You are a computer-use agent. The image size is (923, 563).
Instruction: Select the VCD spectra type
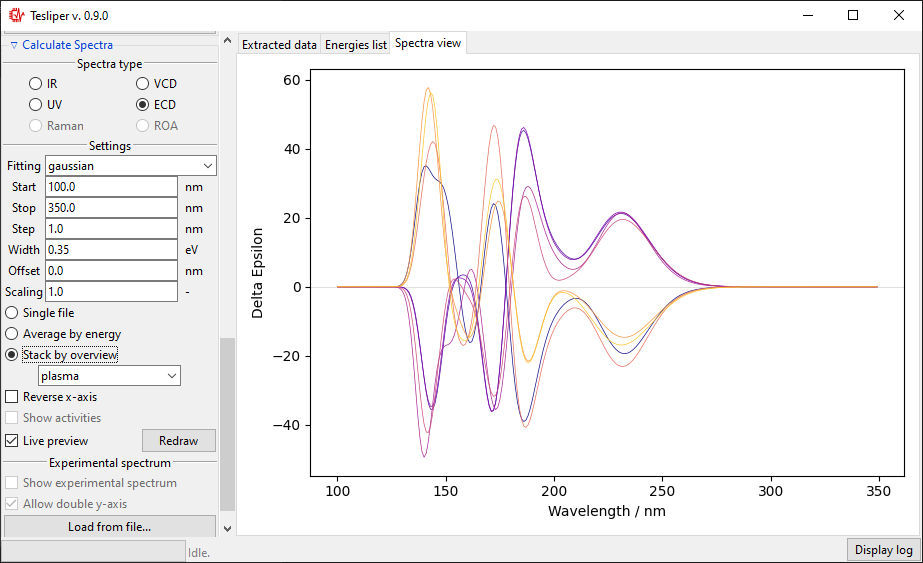point(143,84)
